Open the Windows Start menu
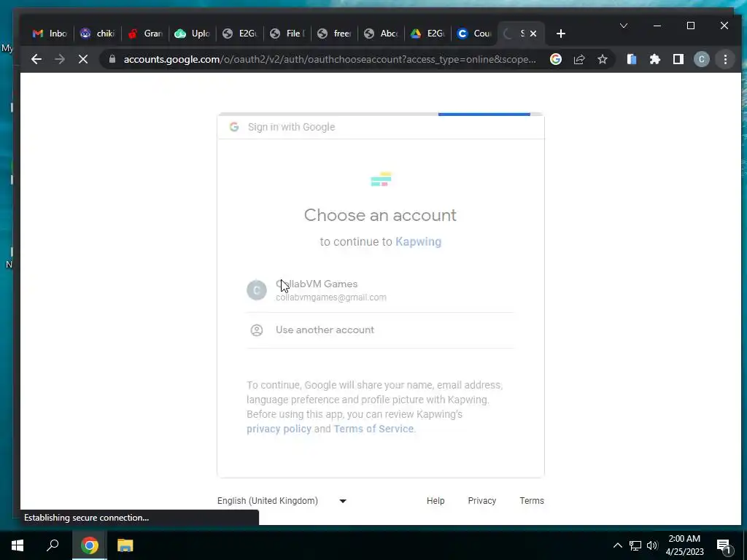The width and height of the screenshot is (747, 560). (18, 545)
